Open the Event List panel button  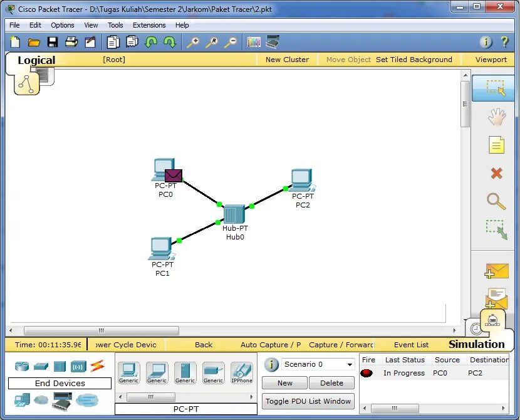click(x=411, y=345)
